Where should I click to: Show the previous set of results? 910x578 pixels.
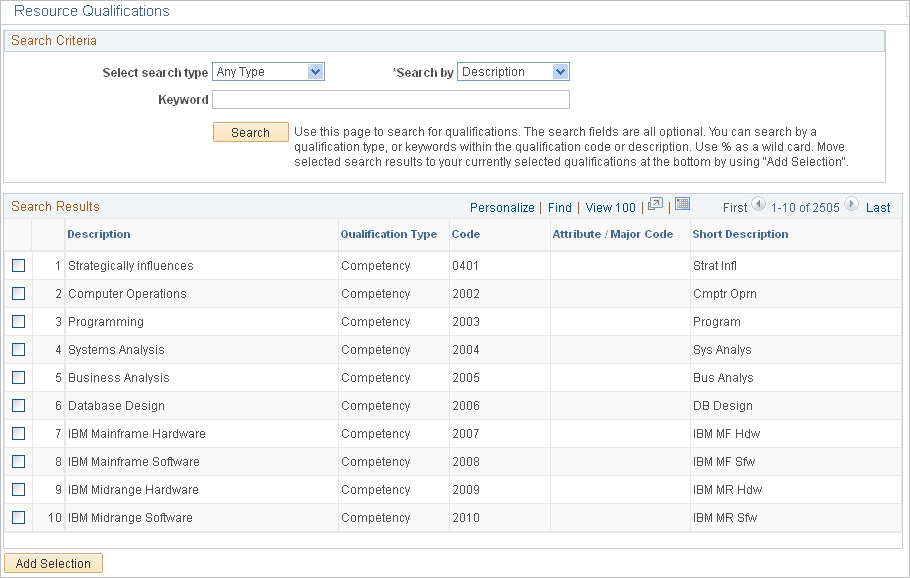(x=759, y=207)
